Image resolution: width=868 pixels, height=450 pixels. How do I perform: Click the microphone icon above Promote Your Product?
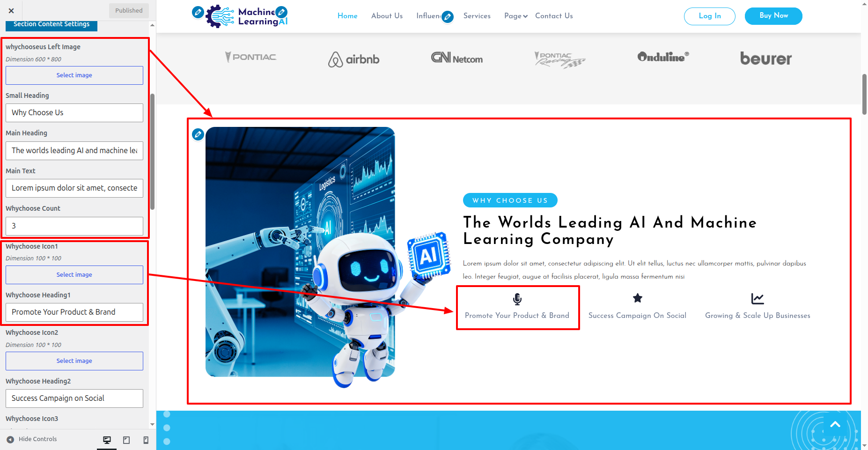[517, 299]
